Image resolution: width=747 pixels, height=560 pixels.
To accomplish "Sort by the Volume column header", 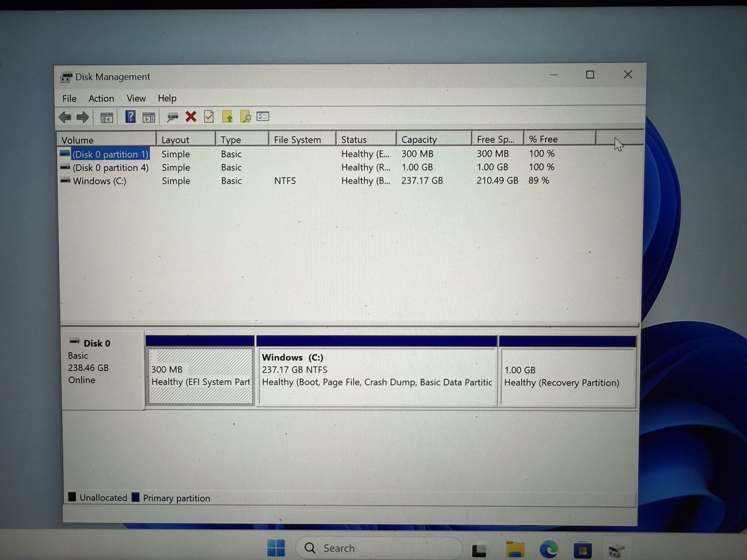I will pyautogui.click(x=106, y=140).
